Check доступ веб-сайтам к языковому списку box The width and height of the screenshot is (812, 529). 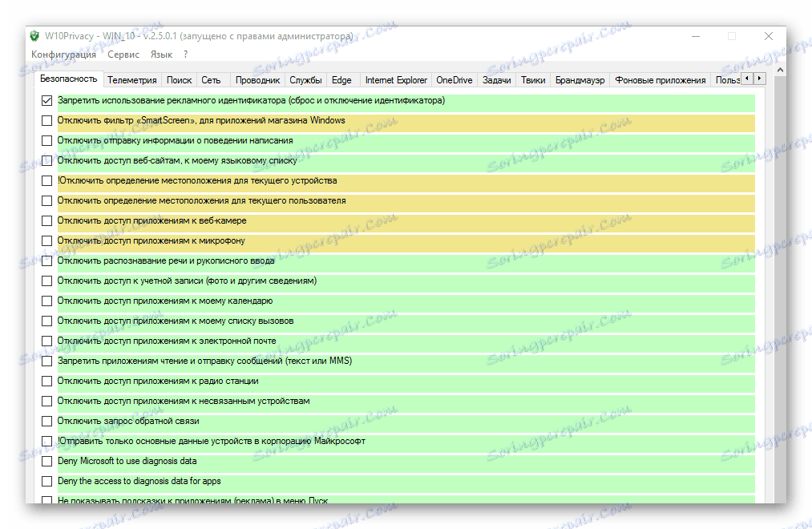tap(47, 160)
